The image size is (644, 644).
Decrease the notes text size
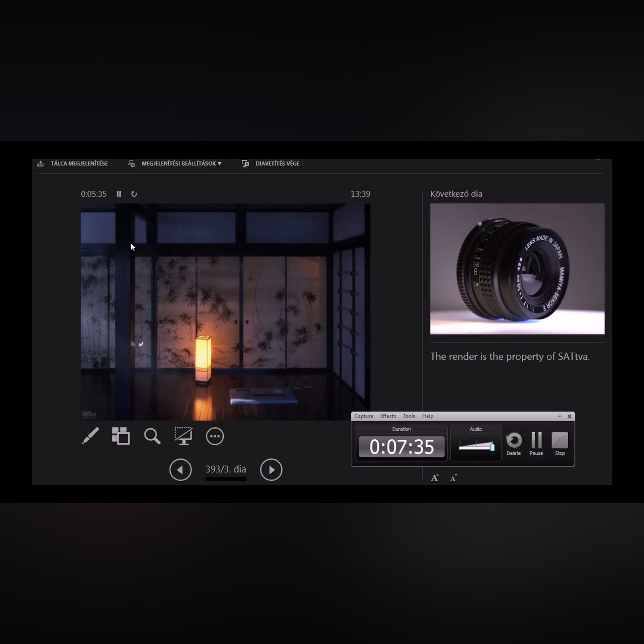point(453,478)
